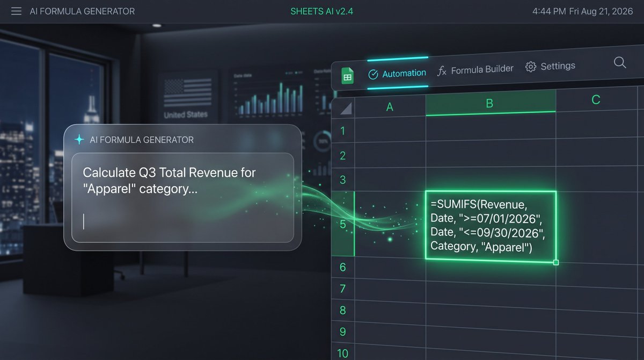Open the Settings tab
Screen dimensions: 644x360
550,66
